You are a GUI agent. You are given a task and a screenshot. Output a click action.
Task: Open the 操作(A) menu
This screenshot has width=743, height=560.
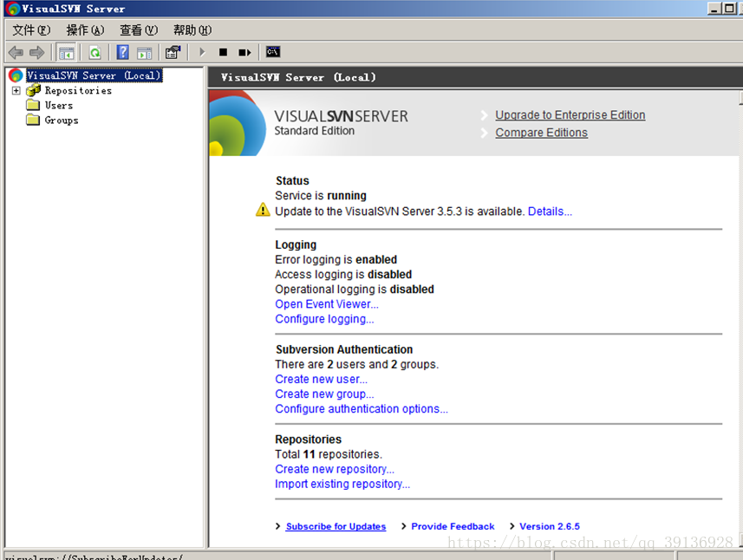(85, 30)
